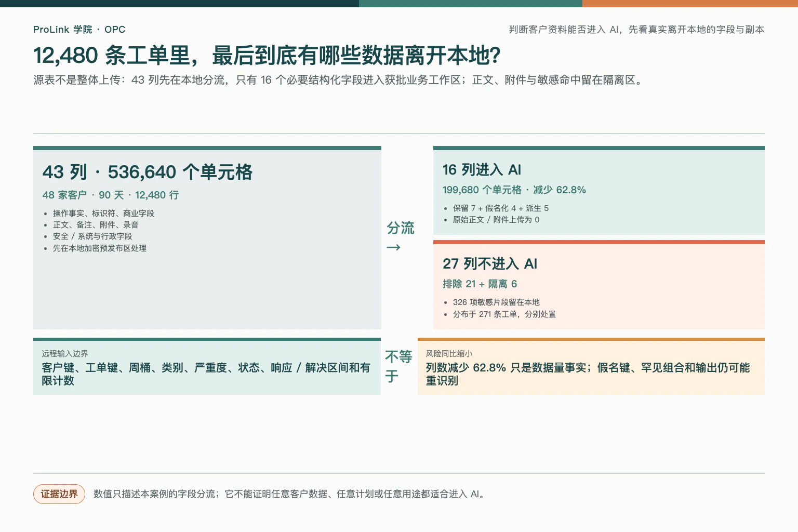Select the heading 16 列进入 AI
The height and width of the screenshot is (532, 798).
tap(482, 170)
